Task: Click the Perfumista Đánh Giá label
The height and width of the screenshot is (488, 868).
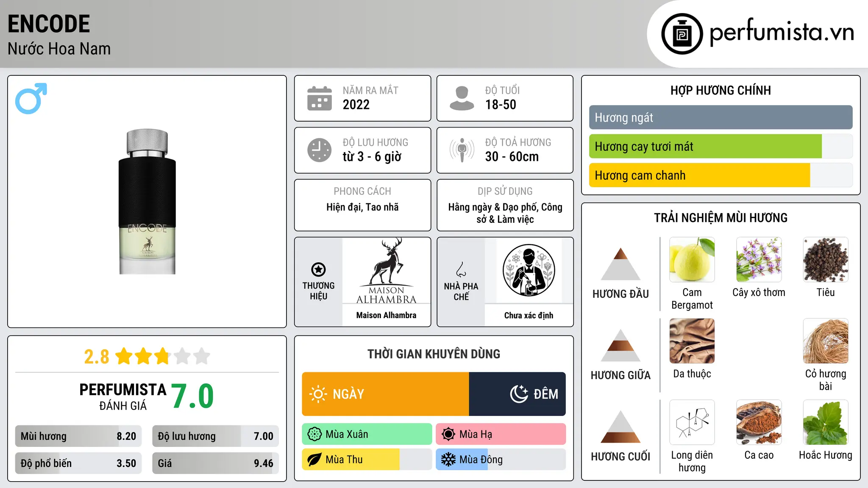Action: point(123,396)
